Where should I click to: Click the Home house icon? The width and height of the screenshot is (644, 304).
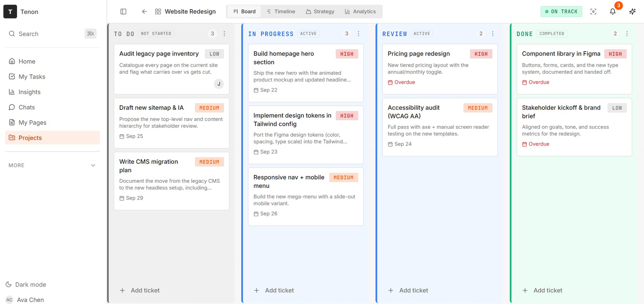(12, 61)
